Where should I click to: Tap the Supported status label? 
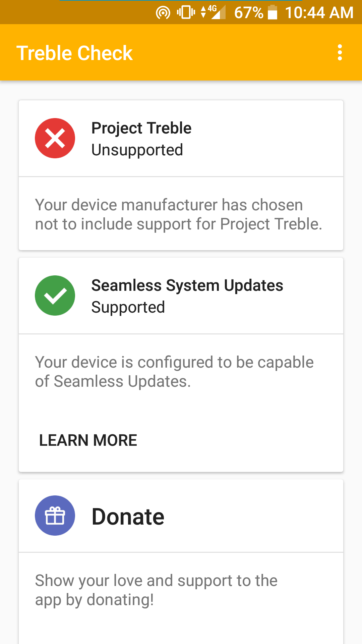pyautogui.click(x=128, y=307)
